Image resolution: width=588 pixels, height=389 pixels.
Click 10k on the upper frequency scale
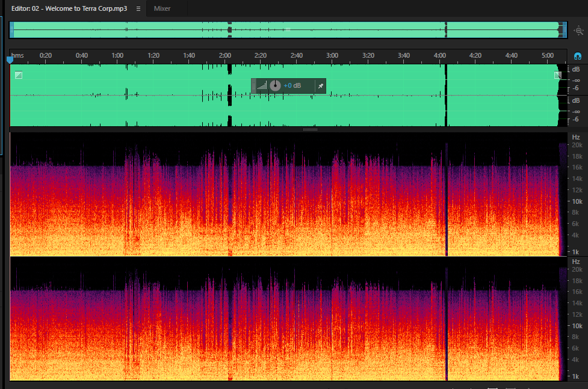(x=577, y=201)
